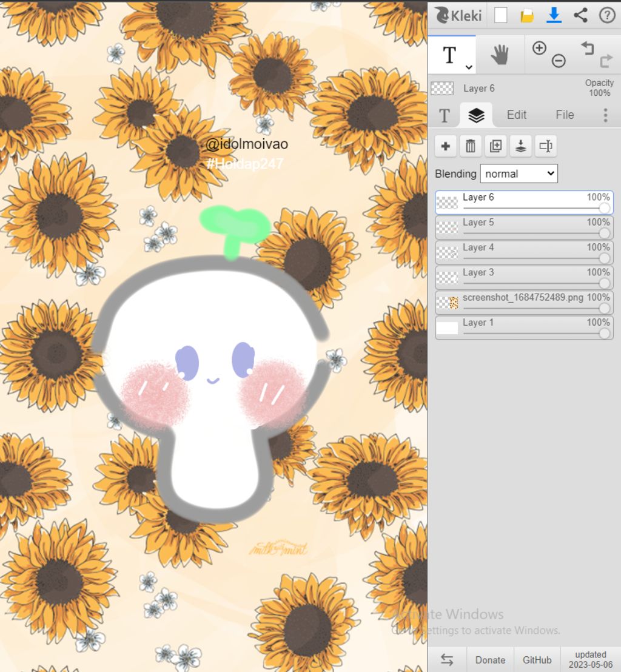
Task: Switch to the Edit tab
Action: 517,115
